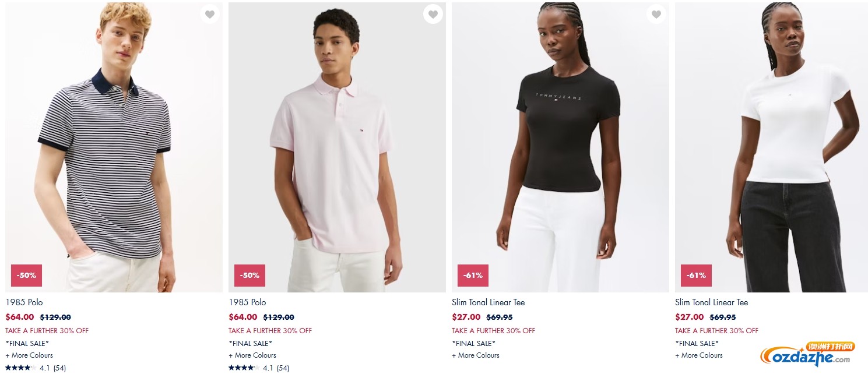Open the star rating under the striped polo
The image size is (868, 374).
coord(36,368)
